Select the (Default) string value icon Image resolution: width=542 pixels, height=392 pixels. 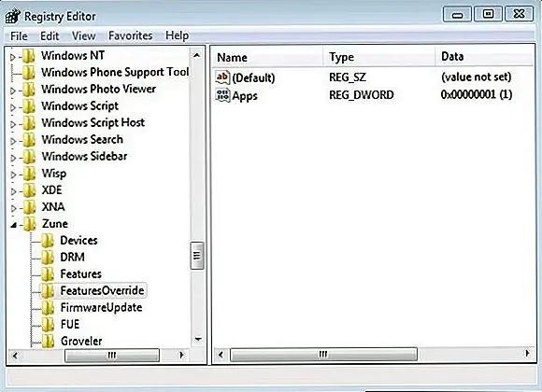coord(222,77)
